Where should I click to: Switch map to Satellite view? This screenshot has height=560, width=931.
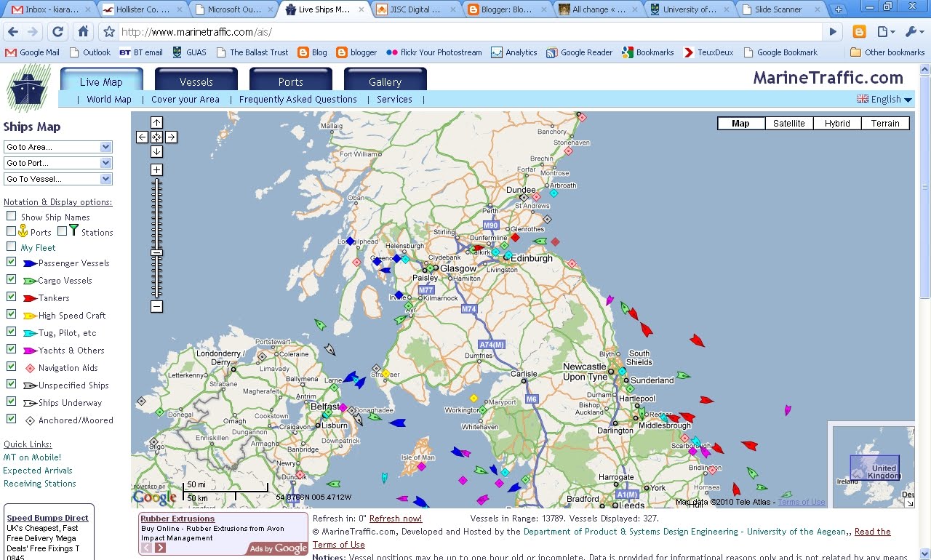click(789, 124)
